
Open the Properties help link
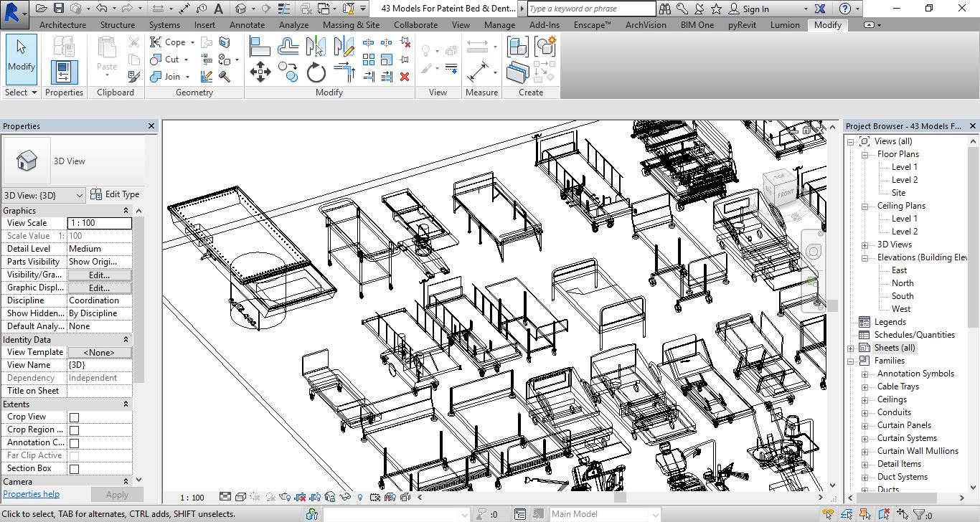click(x=32, y=494)
